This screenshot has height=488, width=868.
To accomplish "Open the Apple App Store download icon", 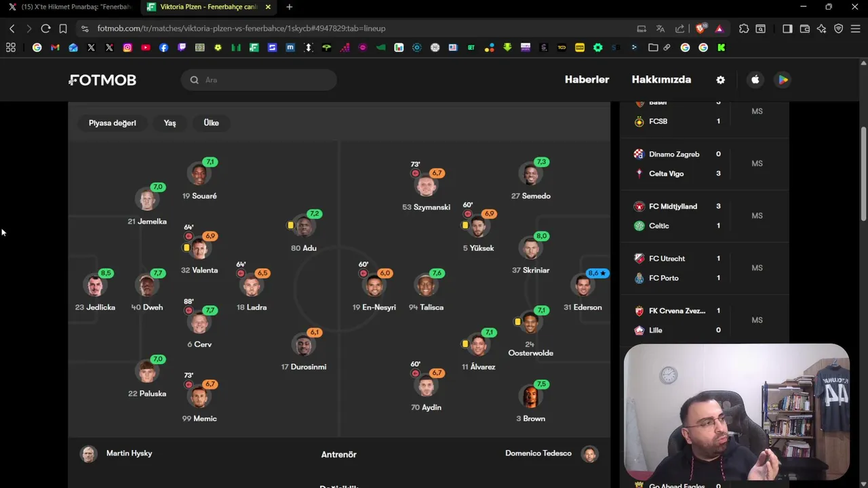I will (x=755, y=80).
